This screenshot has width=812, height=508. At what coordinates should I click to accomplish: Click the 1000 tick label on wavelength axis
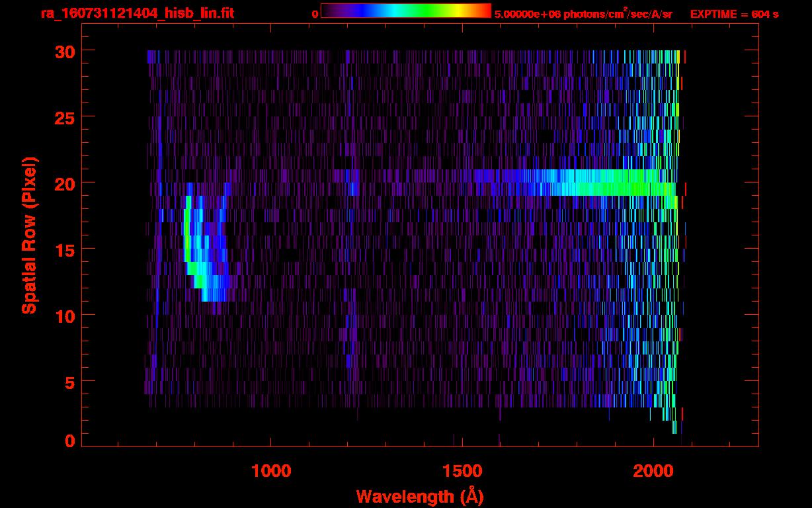pyautogui.click(x=271, y=470)
